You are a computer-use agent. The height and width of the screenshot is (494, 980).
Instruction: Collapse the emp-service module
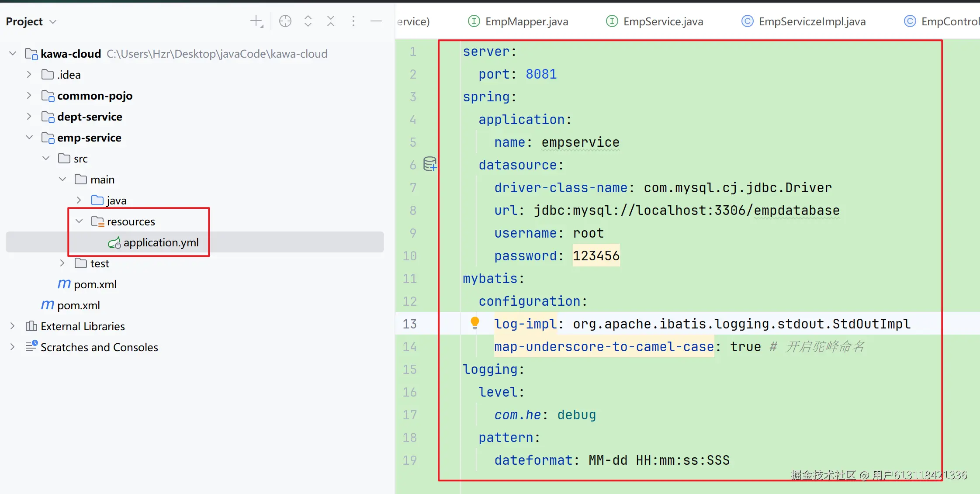29,138
